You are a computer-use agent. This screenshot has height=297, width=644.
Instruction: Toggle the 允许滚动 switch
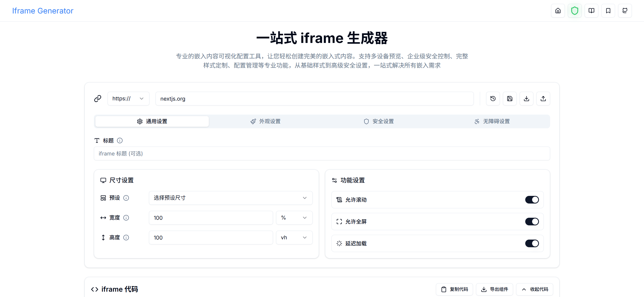coord(532,200)
